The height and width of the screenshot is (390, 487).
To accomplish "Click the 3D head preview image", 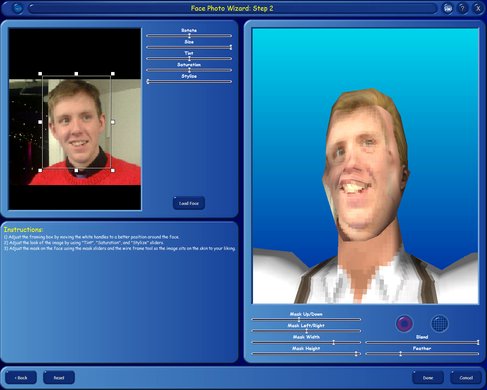I will (x=365, y=166).
